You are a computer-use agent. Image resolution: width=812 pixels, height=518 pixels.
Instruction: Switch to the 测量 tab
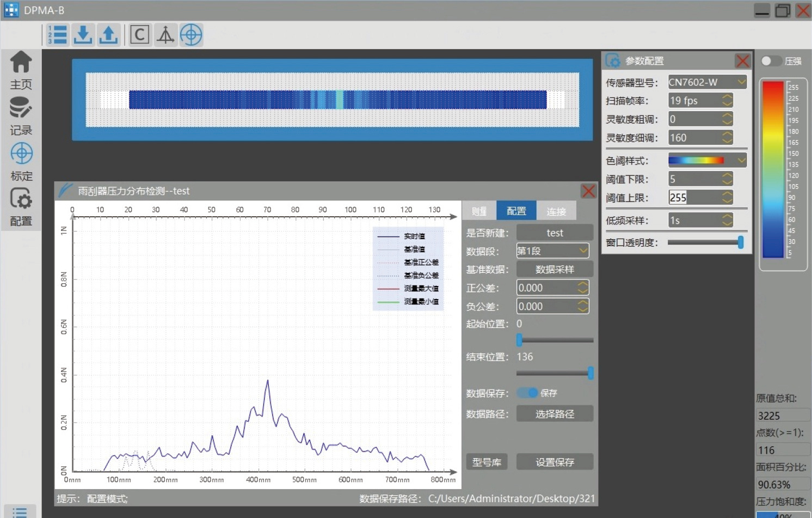[479, 211]
